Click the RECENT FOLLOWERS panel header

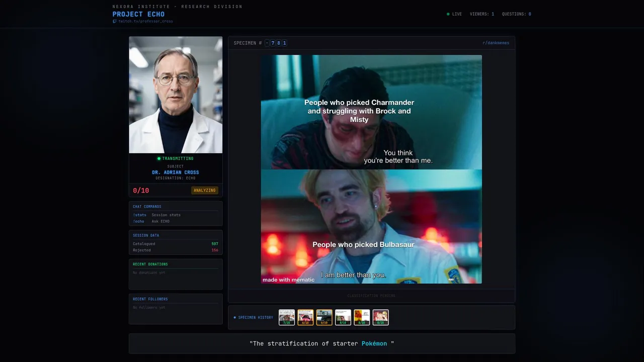click(x=150, y=299)
